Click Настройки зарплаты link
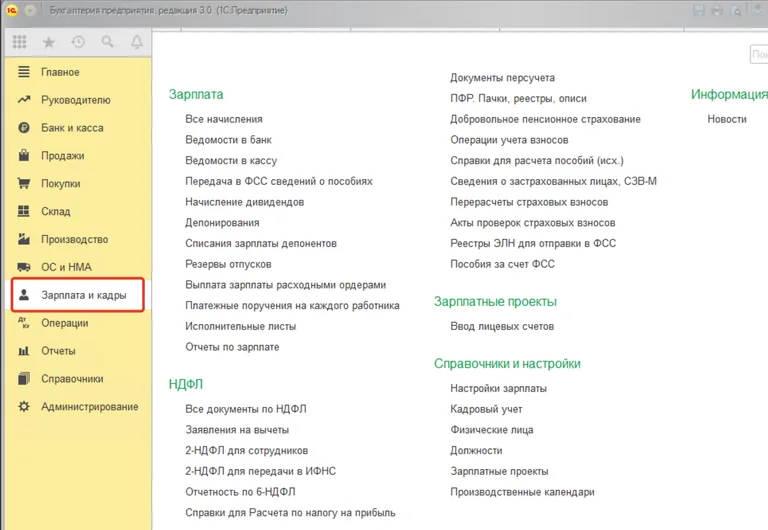The width and height of the screenshot is (768, 530). click(498, 388)
